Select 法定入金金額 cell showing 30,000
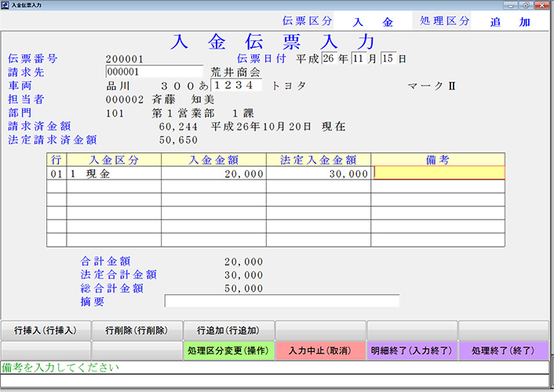Viewport: 554px width, 392px height. click(x=319, y=173)
